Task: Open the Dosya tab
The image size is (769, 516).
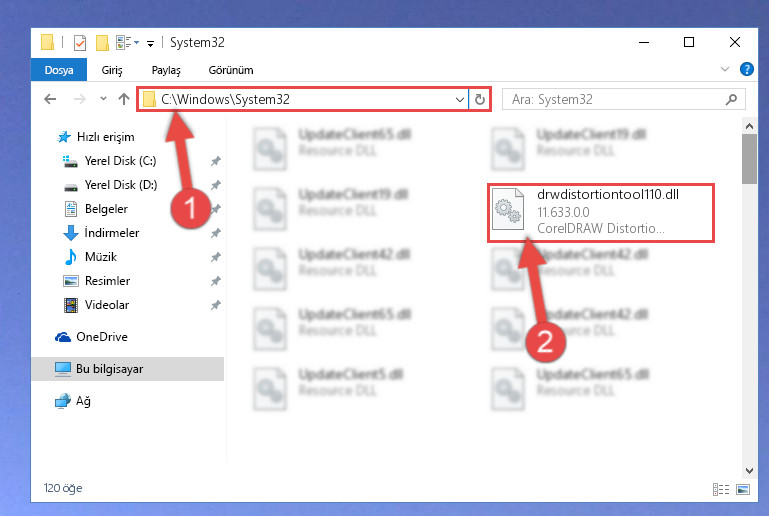Action: (x=59, y=70)
